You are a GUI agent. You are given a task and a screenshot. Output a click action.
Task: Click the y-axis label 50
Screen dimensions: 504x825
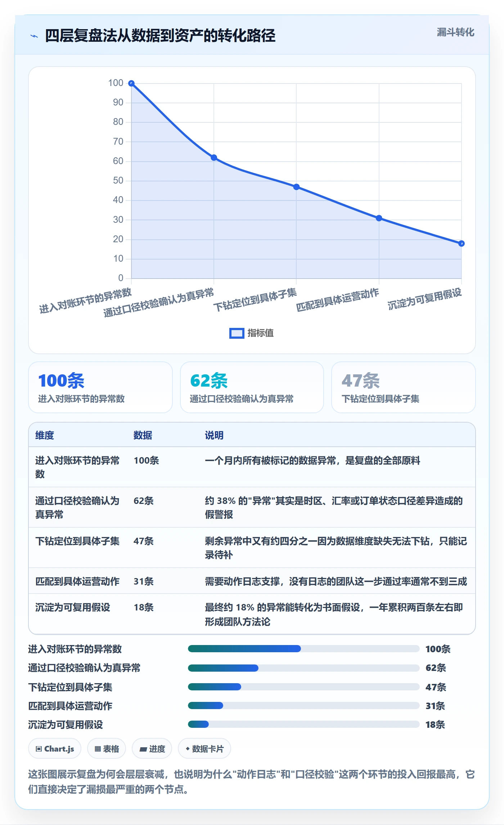click(118, 181)
